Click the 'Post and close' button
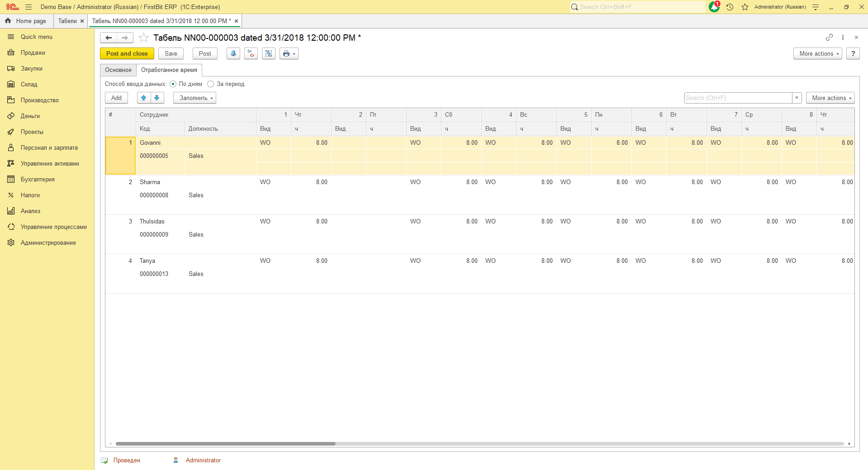868x470 pixels. pos(127,53)
